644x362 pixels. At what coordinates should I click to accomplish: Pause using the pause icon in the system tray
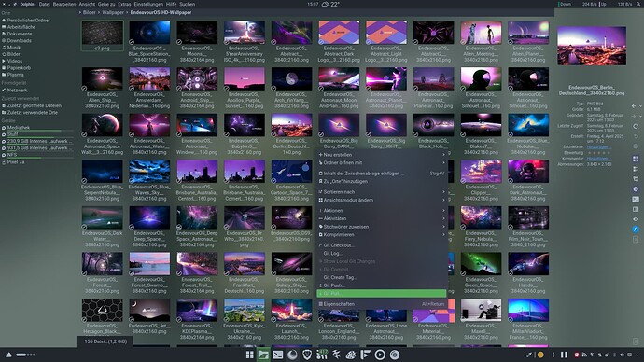point(564,355)
